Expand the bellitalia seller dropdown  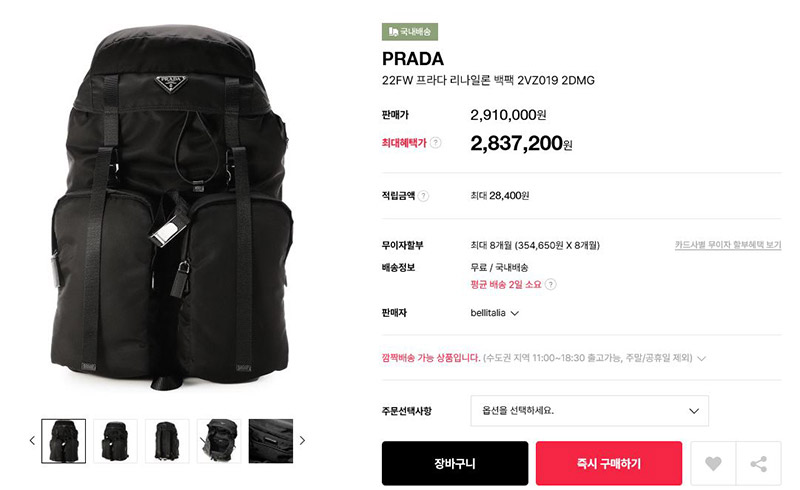494,313
